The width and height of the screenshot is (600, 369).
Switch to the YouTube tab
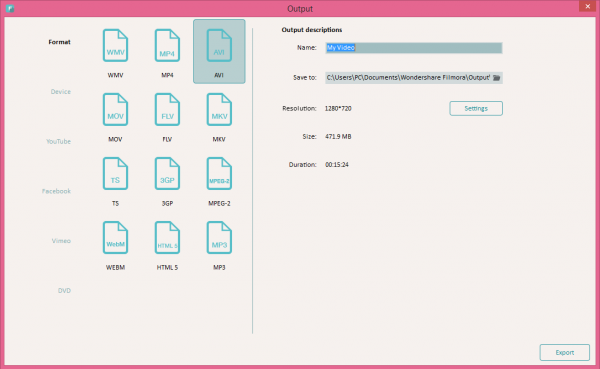(x=59, y=141)
